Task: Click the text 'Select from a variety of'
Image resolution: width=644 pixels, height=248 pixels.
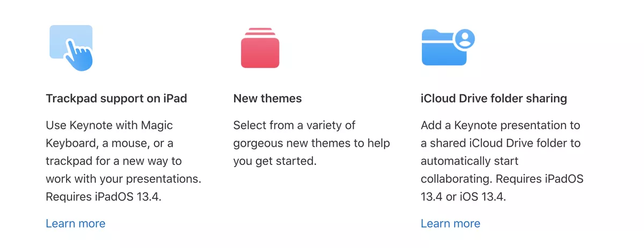Action: click(x=295, y=125)
